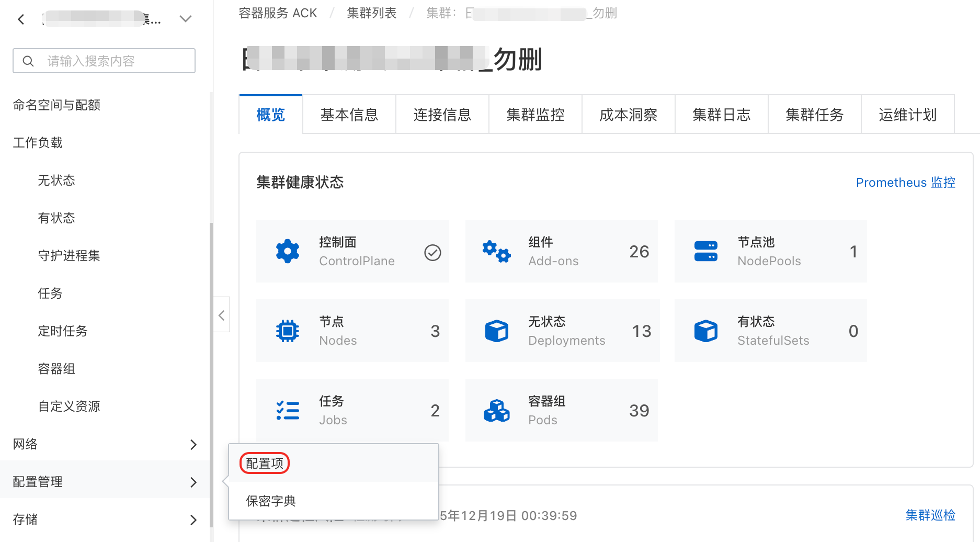Click the StatefulSets count 0
This screenshot has height=542, width=980.
click(x=853, y=331)
